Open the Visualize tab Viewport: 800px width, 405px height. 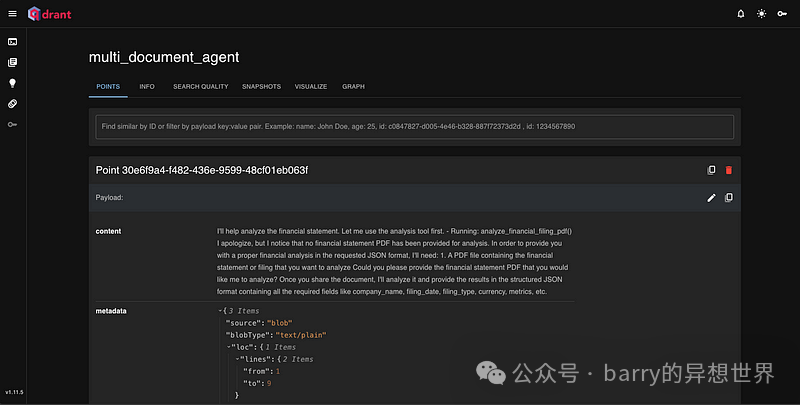[x=311, y=87]
